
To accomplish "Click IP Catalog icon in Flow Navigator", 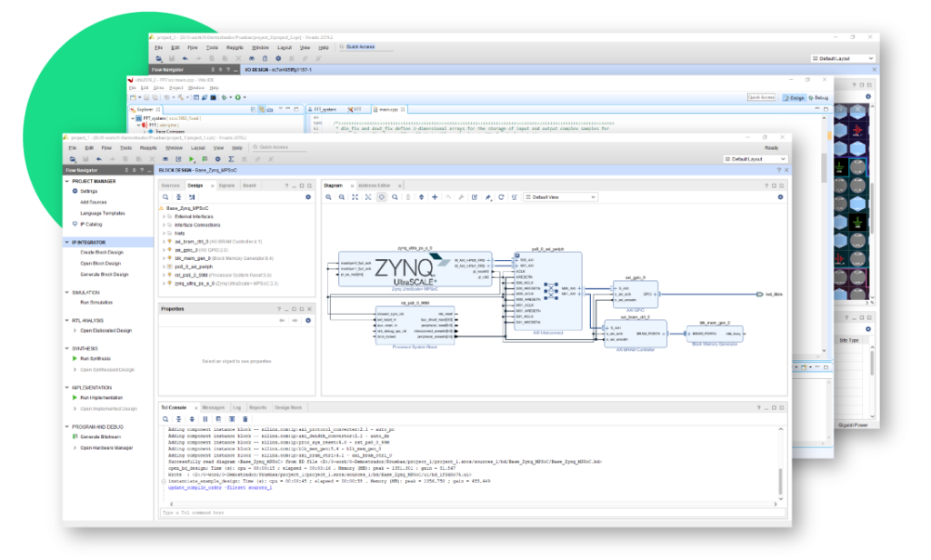I will point(75,224).
